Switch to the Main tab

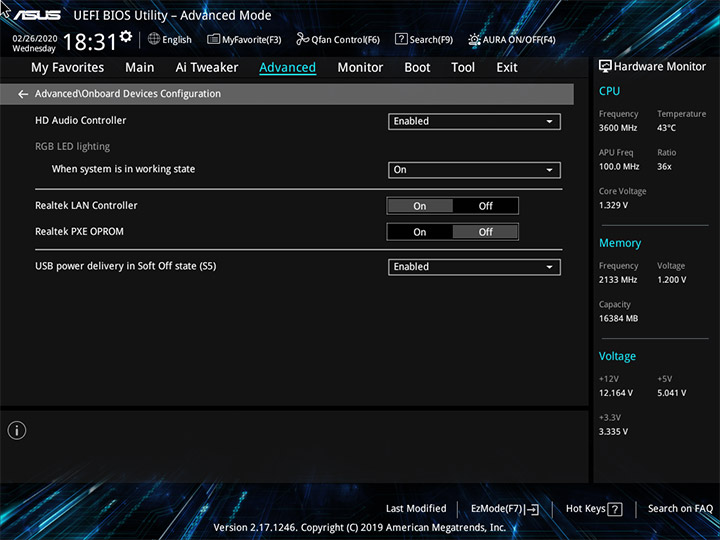(140, 68)
